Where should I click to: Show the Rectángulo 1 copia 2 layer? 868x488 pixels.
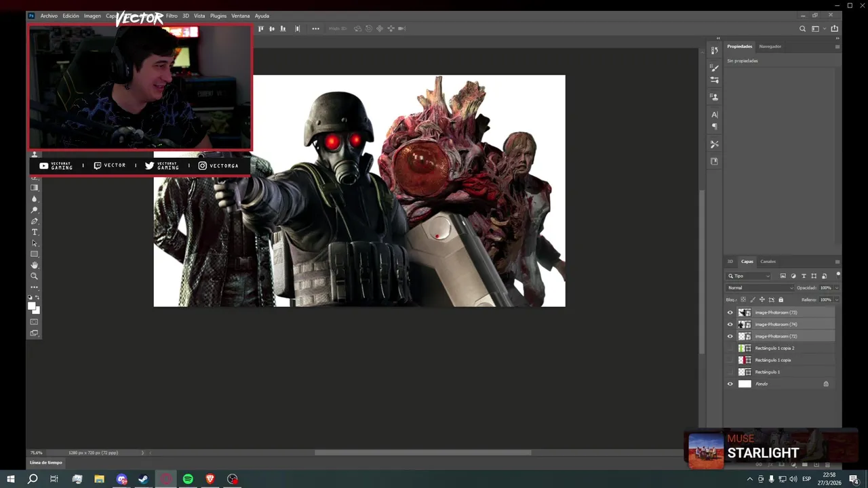[730, 348]
